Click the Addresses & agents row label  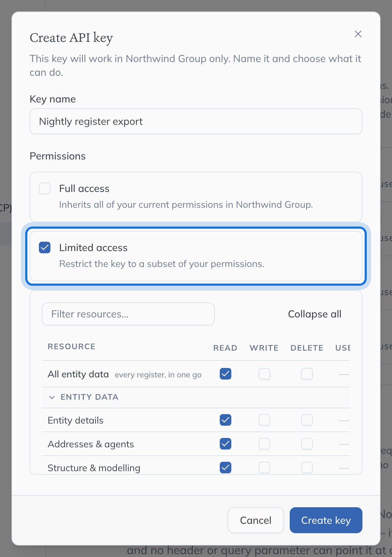91,444
